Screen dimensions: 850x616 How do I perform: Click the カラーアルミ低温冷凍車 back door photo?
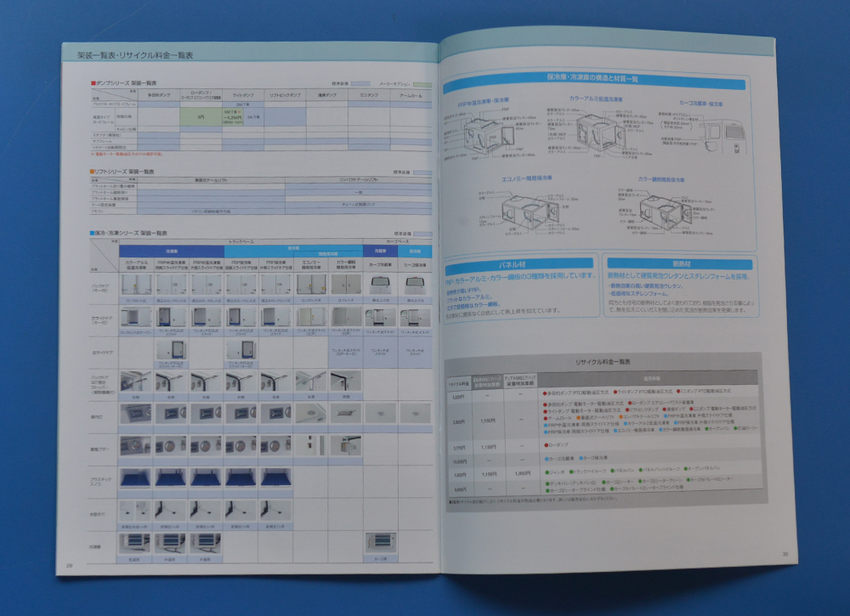point(134,285)
